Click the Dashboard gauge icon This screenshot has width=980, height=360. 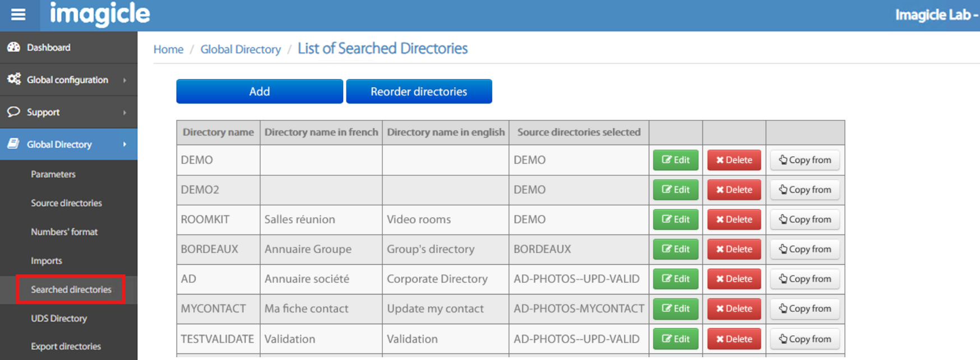pos(13,48)
